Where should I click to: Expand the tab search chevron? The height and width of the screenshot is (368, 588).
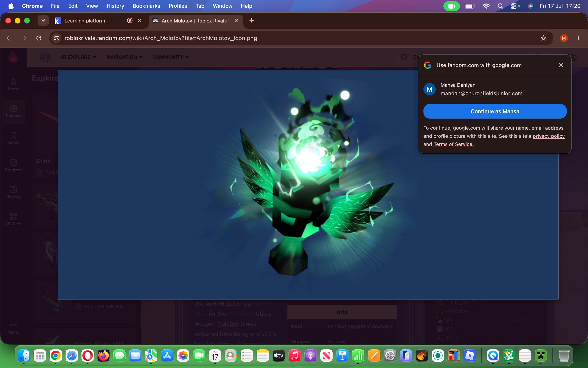43,21
